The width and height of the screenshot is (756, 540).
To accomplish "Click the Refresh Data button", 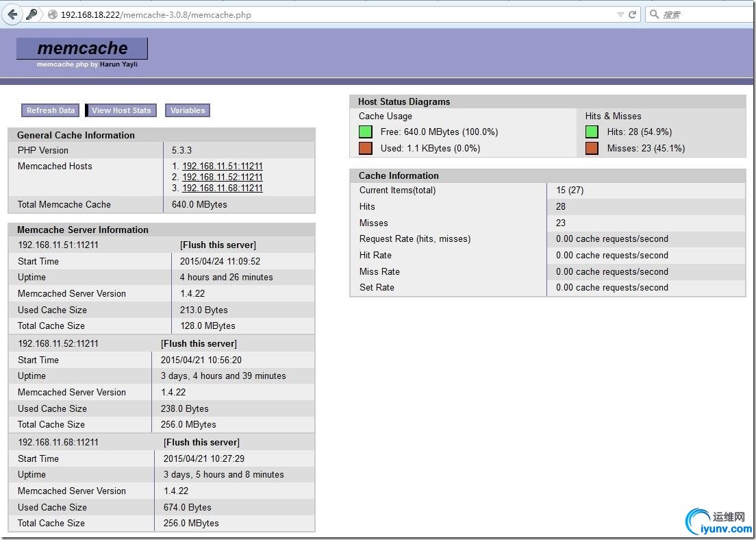I will point(51,110).
